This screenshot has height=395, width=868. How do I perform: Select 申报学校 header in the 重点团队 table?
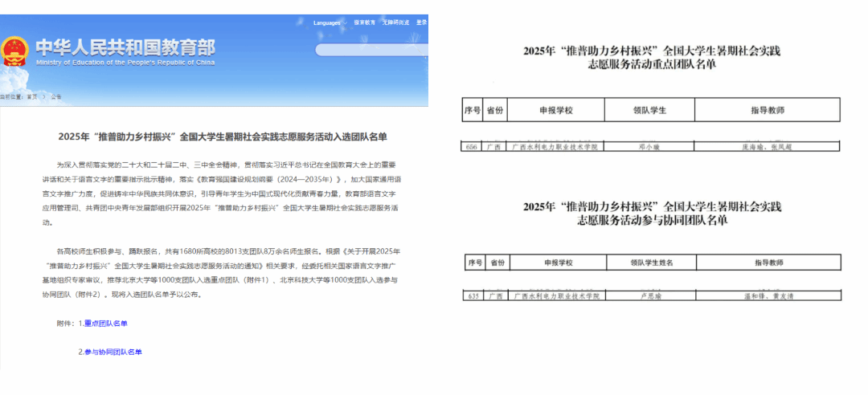pyautogui.click(x=554, y=110)
